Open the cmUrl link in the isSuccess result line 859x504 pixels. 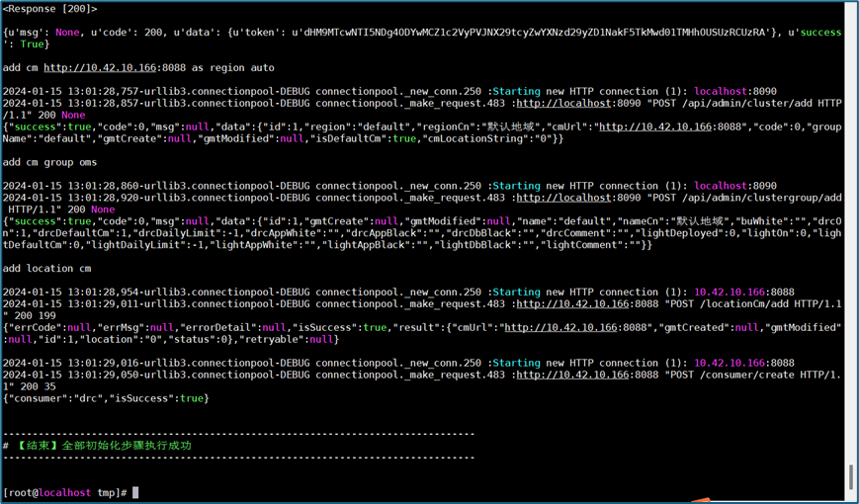560,327
